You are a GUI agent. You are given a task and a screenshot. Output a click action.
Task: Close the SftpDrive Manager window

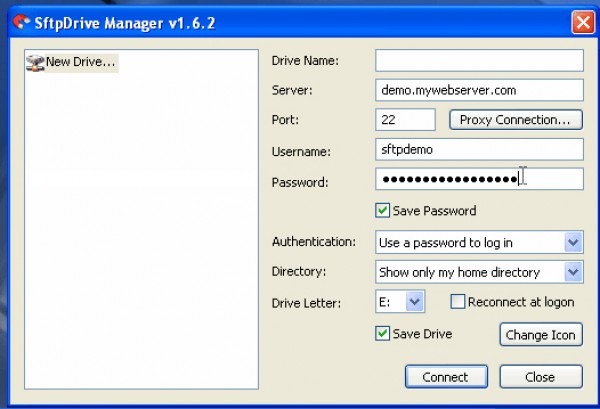[583, 21]
